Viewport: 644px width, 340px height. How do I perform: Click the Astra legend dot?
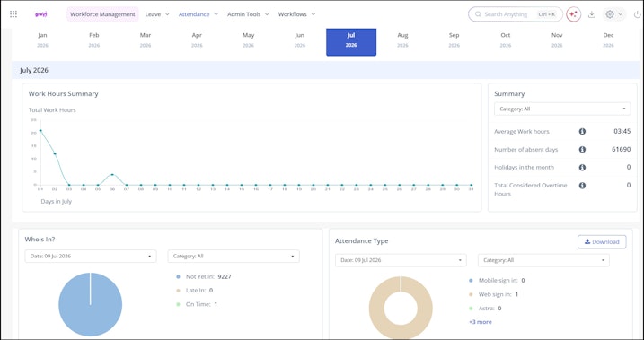pyautogui.click(x=471, y=309)
